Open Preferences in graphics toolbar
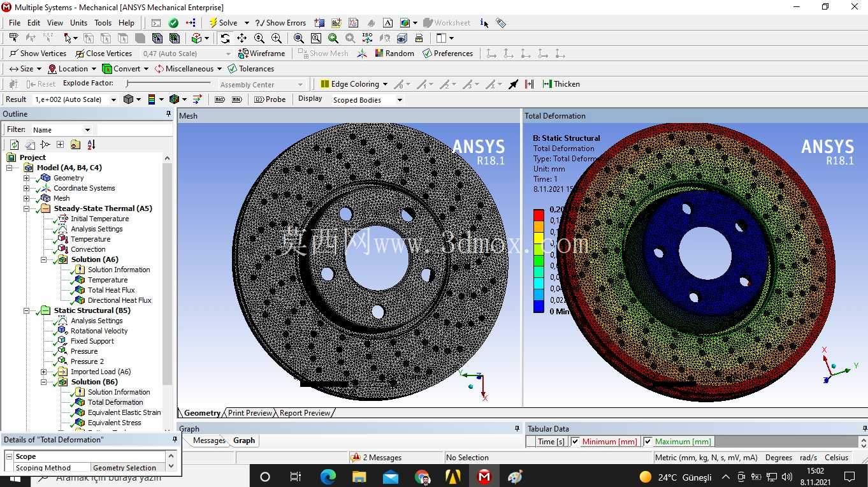868x487 pixels. click(x=447, y=54)
